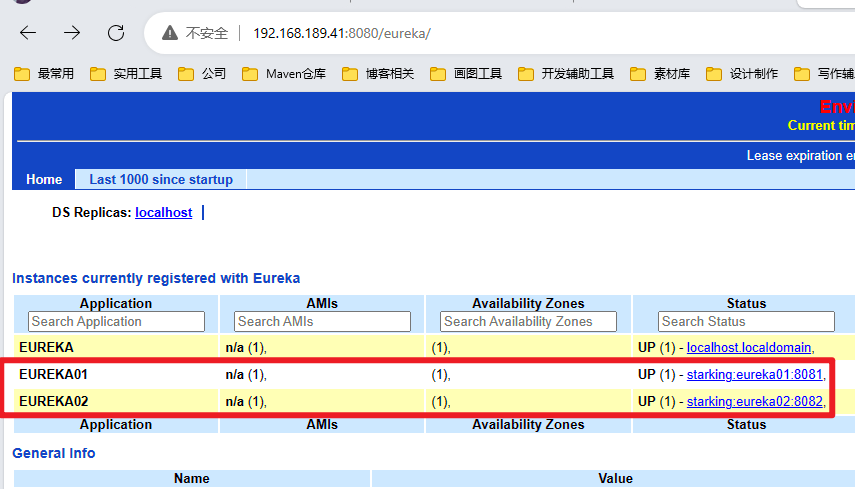Select the EUREKA application cell
855x489 pixels.
(116, 347)
